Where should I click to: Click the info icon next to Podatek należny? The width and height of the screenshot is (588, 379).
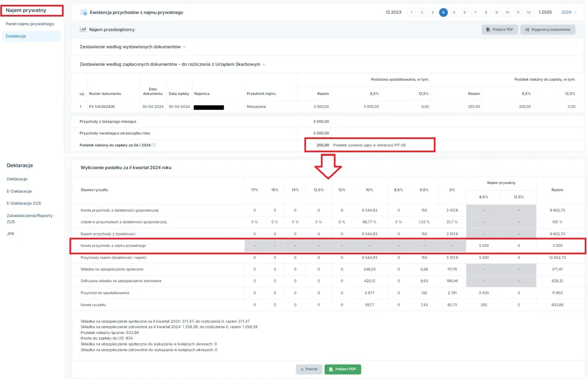tap(153, 145)
